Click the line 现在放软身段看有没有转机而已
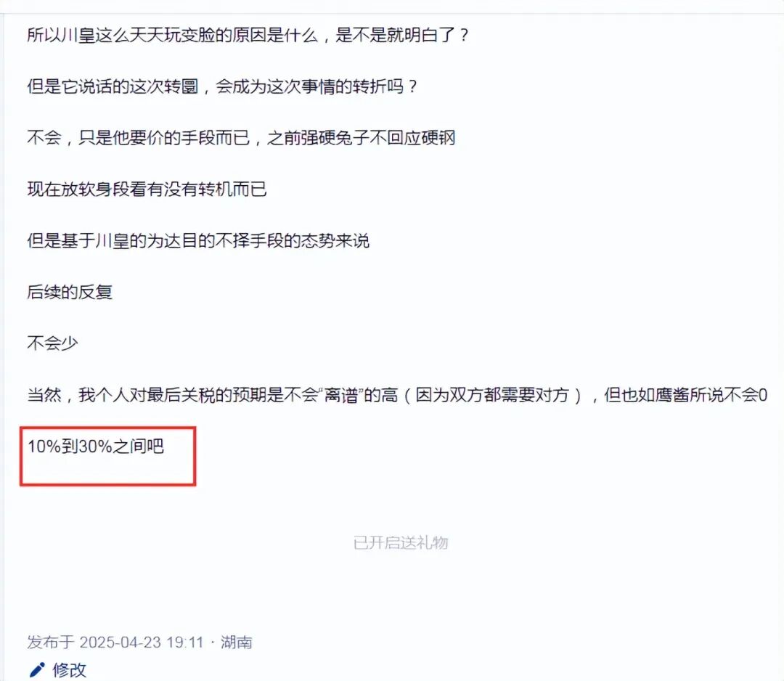Viewport: 784px width, 681px height. coord(147,189)
